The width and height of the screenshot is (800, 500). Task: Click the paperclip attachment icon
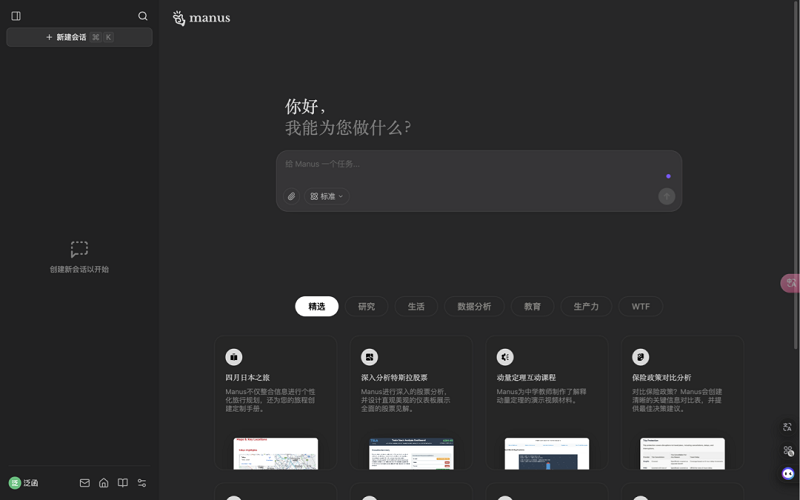tap(291, 197)
